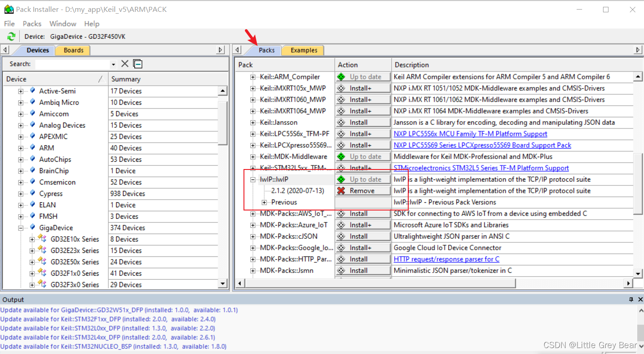Open the Help menu
This screenshot has height=354, width=644.
click(91, 24)
